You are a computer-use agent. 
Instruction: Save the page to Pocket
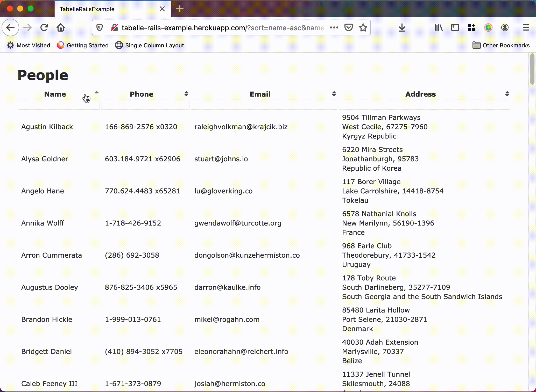pyautogui.click(x=348, y=27)
